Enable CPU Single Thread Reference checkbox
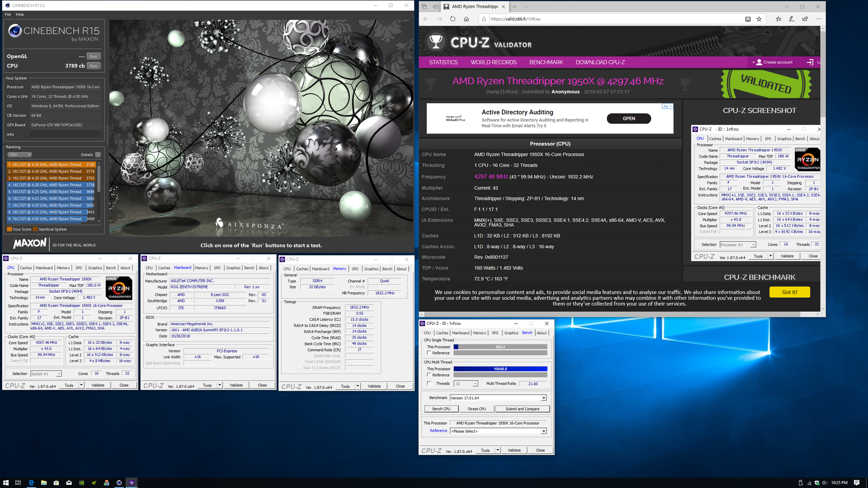Viewport: 868px width, 488px height. pos(429,353)
